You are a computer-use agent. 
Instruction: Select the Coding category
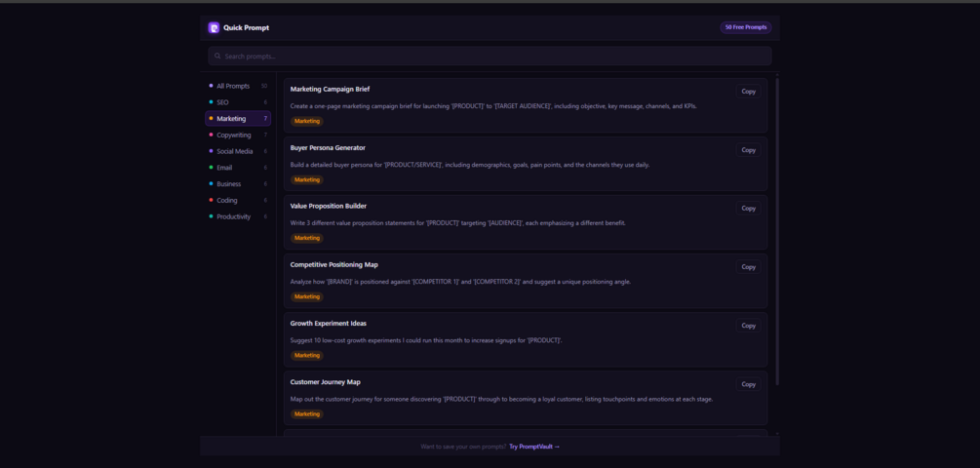click(x=238, y=200)
